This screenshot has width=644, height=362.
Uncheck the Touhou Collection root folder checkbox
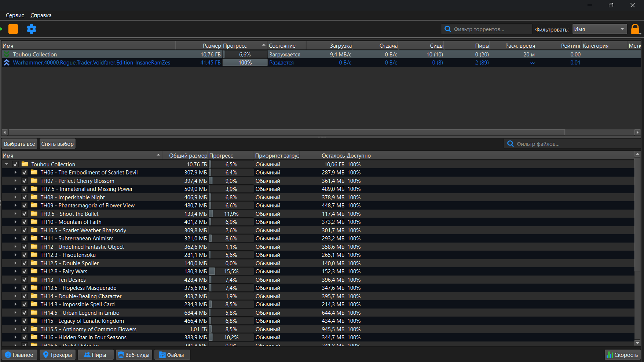pos(15,165)
